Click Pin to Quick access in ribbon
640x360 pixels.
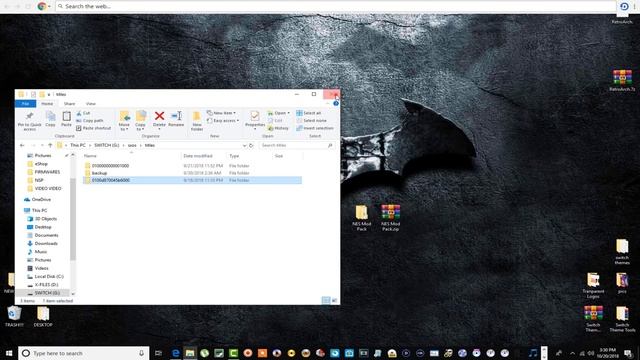click(29, 121)
